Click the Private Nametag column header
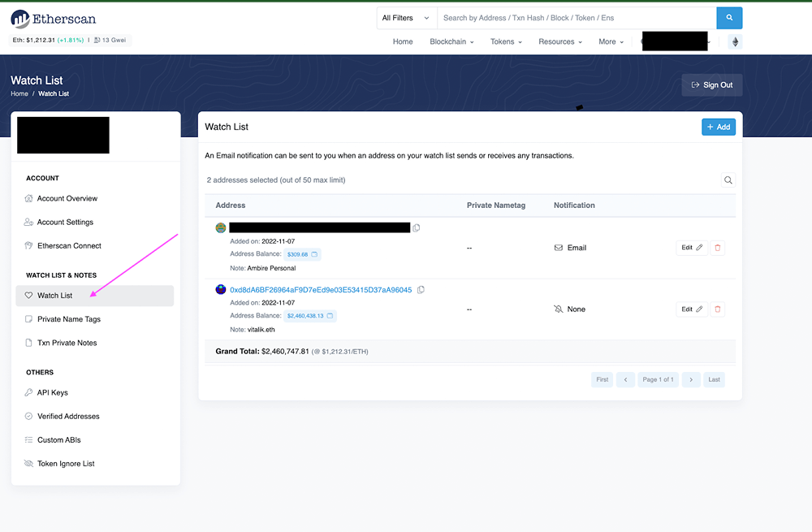This screenshot has width=812, height=532. 496,205
